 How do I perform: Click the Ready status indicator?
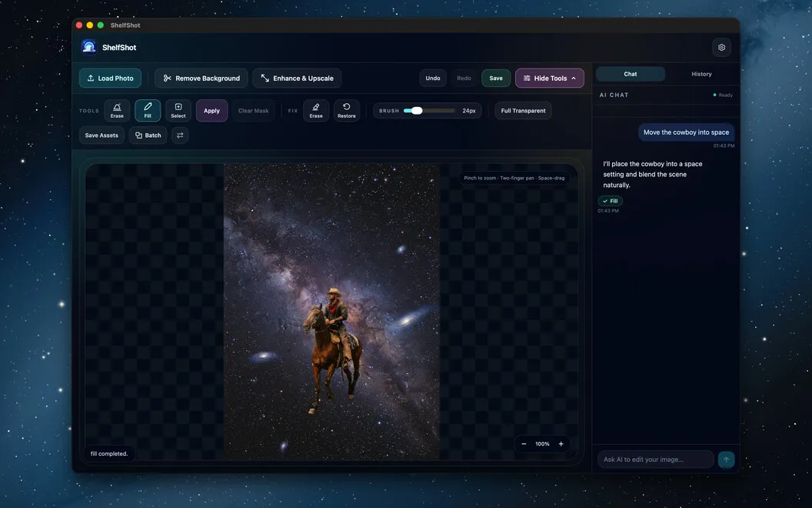723,95
